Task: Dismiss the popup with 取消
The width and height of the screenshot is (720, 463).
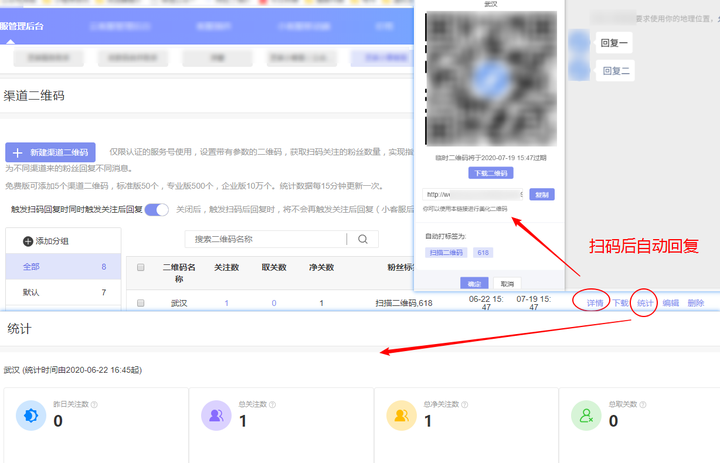Action: [x=507, y=284]
